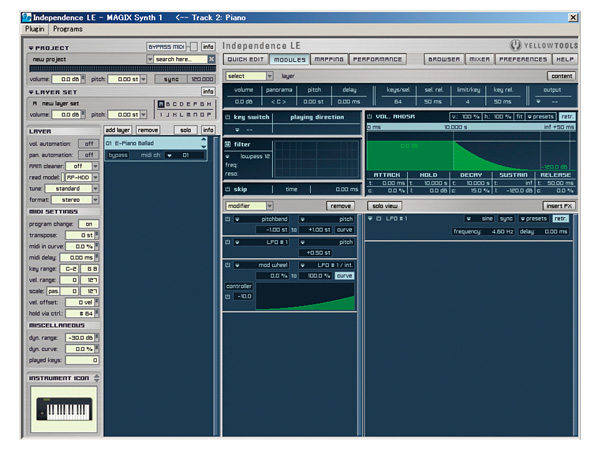Switch to MODULES tab
600x450 pixels.
(290, 59)
